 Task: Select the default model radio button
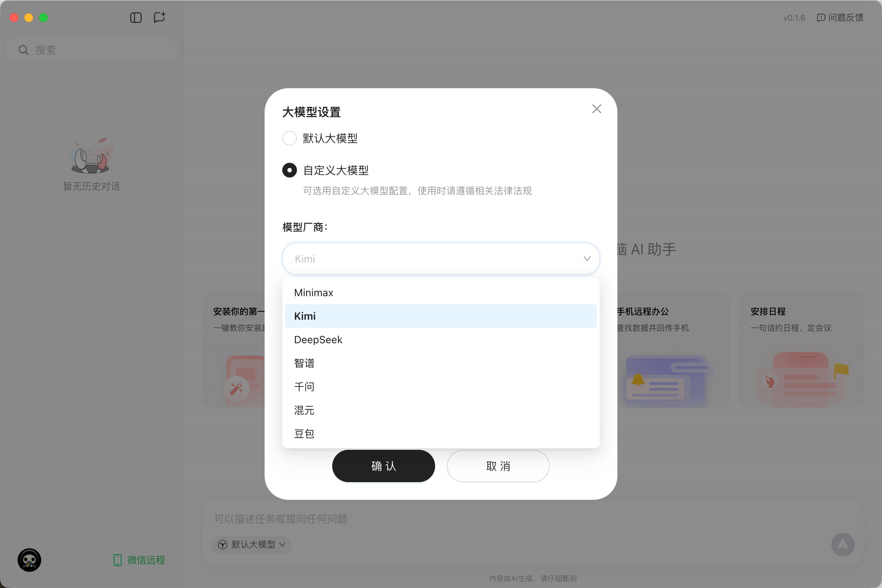pyautogui.click(x=289, y=139)
